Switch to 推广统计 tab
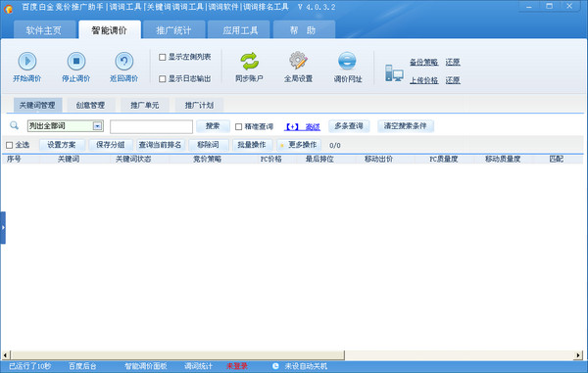588x373 pixels. click(174, 30)
